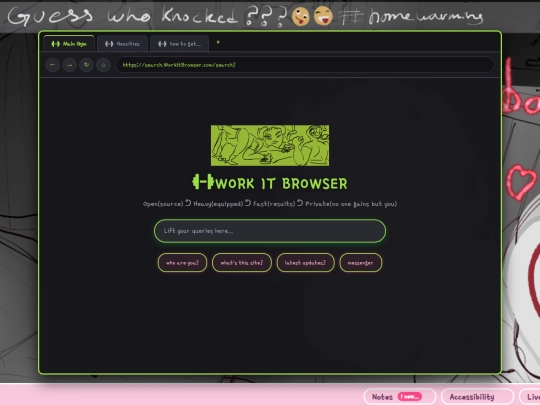Focus the 'Lift your queries here...' search box
The width and height of the screenshot is (540, 405).
tap(270, 231)
